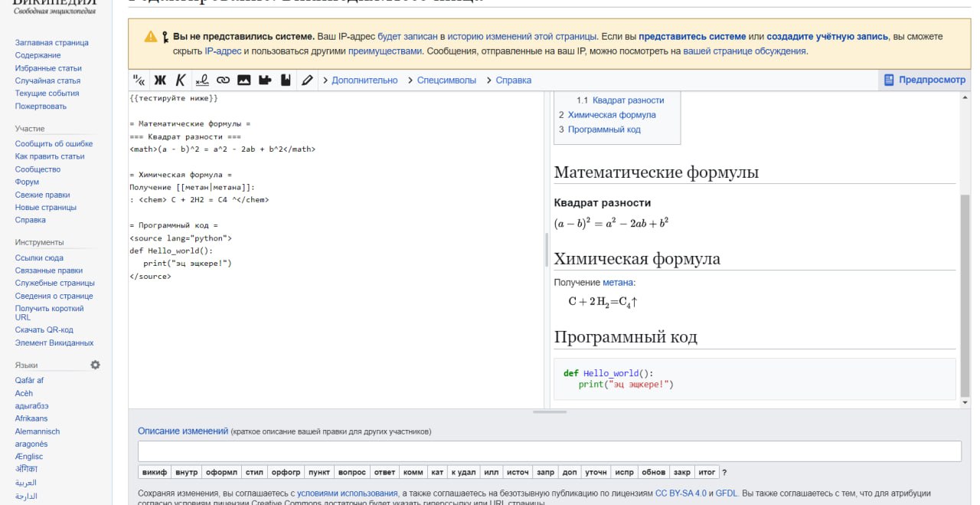The width and height of the screenshot is (980, 505).
Task: Open Ссылки сюда tools link
Action: coord(40,257)
